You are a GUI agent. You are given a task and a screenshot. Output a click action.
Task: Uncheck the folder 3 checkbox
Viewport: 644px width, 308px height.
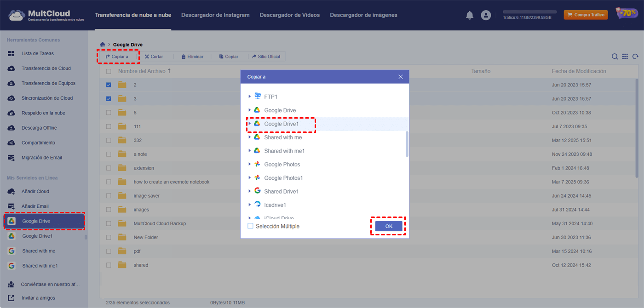coord(109,99)
